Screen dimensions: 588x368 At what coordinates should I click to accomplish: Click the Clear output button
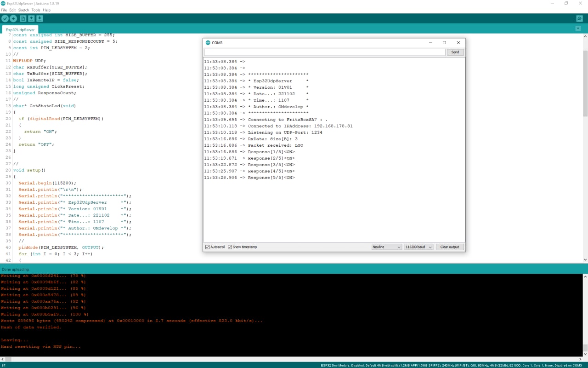click(449, 247)
